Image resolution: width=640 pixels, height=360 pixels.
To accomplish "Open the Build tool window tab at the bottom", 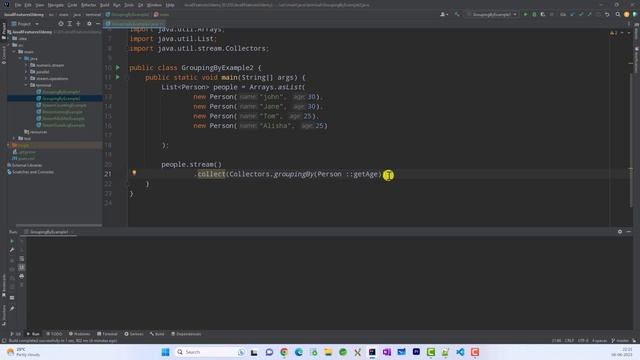I will click(157, 334).
